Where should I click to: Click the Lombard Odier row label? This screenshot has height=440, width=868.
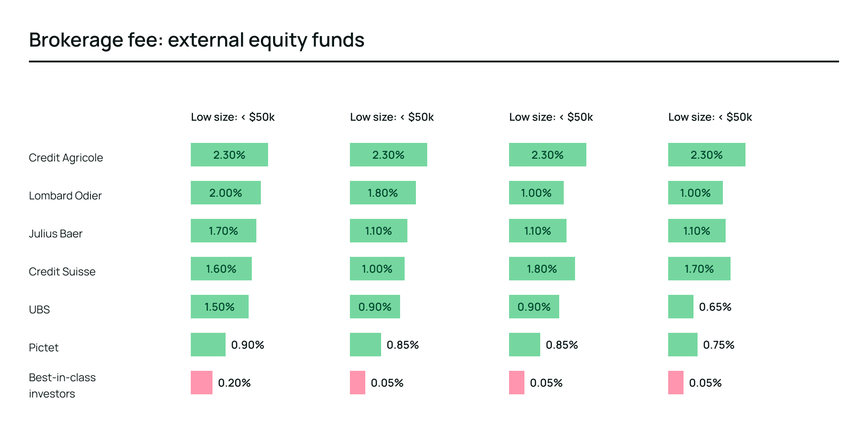(x=65, y=196)
